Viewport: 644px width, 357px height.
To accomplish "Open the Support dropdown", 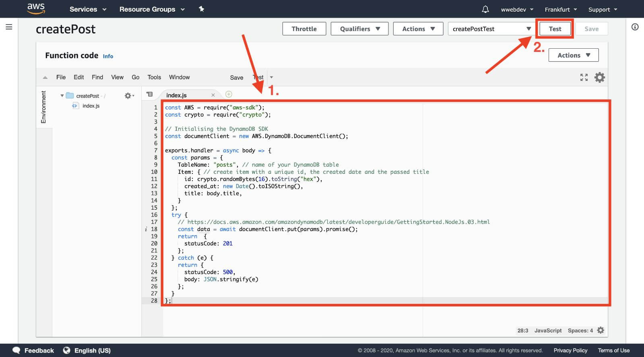I will pyautogui.click(x=603, y=9).
